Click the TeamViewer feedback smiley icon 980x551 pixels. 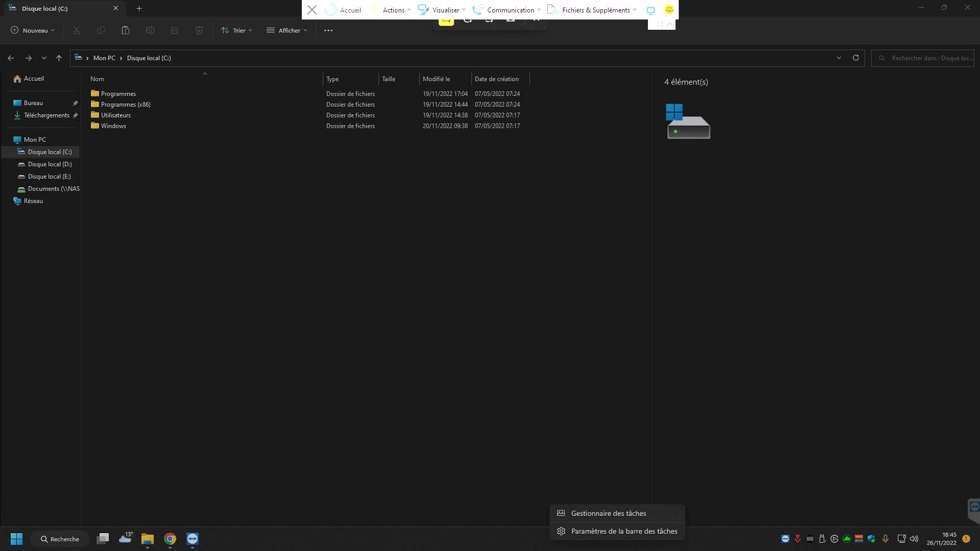[x=669, y=10]
